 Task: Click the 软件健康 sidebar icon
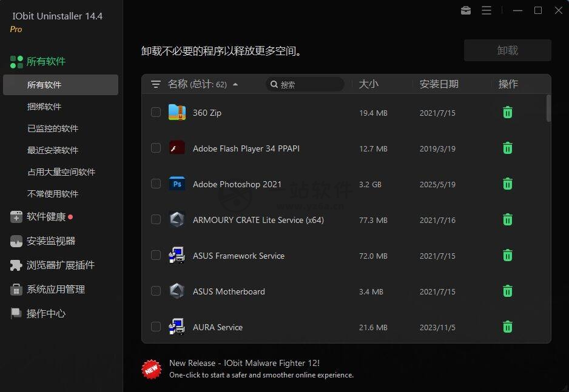pos(16,217)
